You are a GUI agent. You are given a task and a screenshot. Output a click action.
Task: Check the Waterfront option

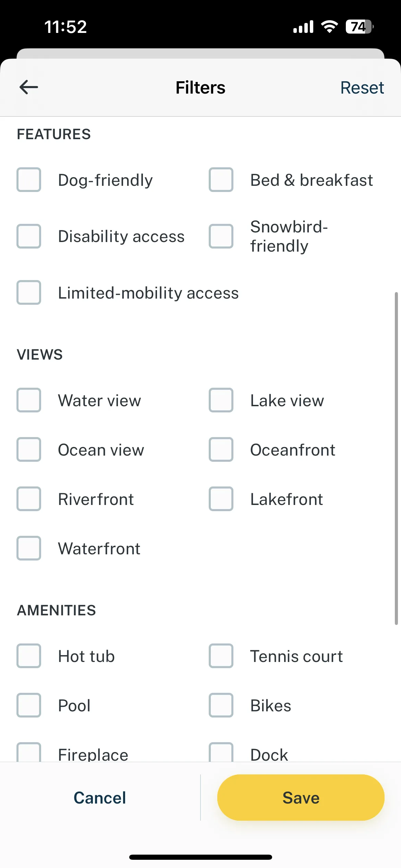pyautogui.click(x=29, y=548)
